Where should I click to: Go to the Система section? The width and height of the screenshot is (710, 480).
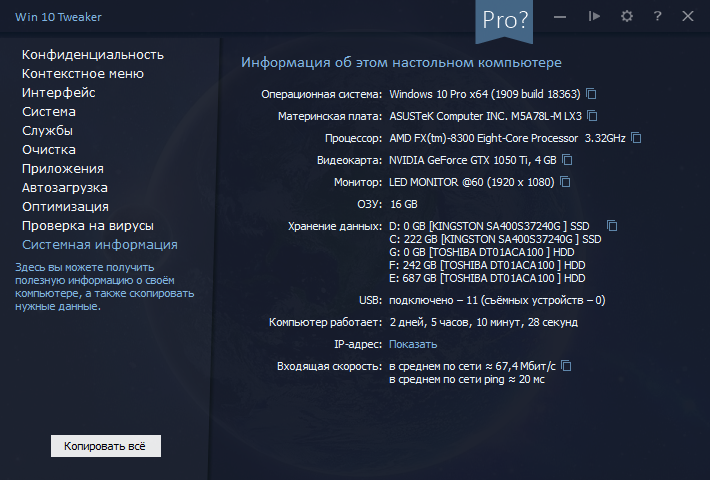(49, 112)
